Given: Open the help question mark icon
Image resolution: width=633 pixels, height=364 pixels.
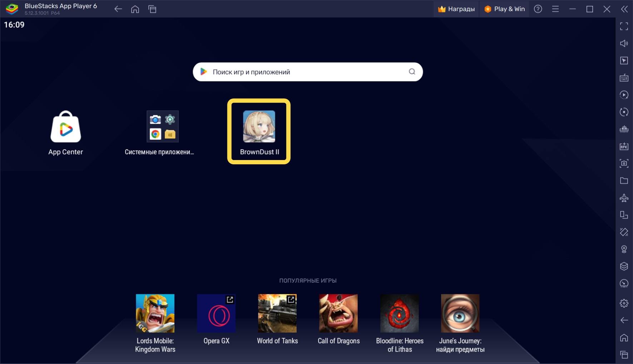Looking at the screenshot, I should coord(538,9).
